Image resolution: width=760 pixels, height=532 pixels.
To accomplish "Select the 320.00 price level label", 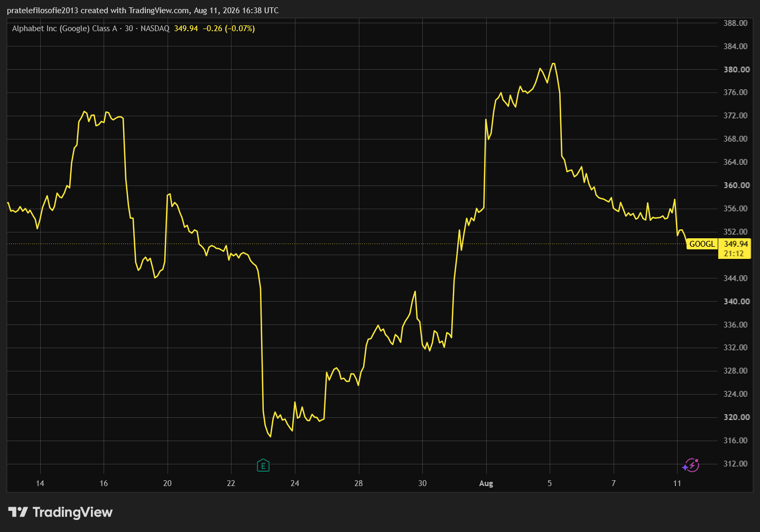I will [x=737, y=417].
